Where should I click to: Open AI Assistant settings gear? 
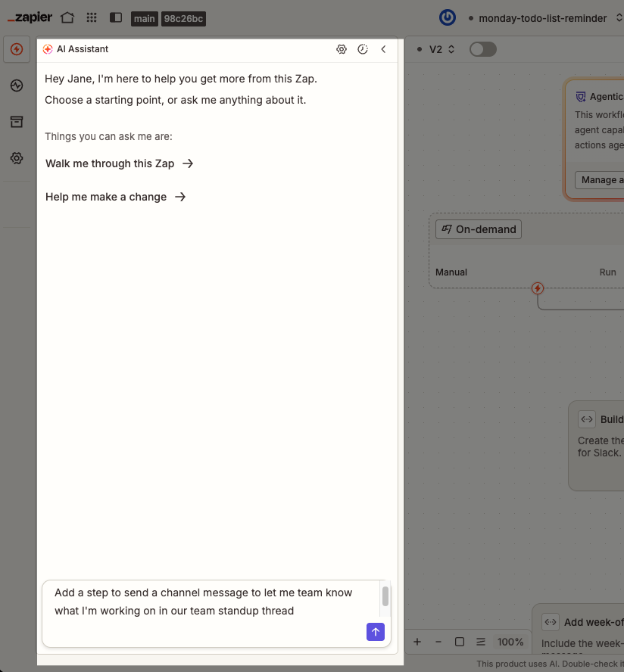pyautogui.click(x=342, y=49)
